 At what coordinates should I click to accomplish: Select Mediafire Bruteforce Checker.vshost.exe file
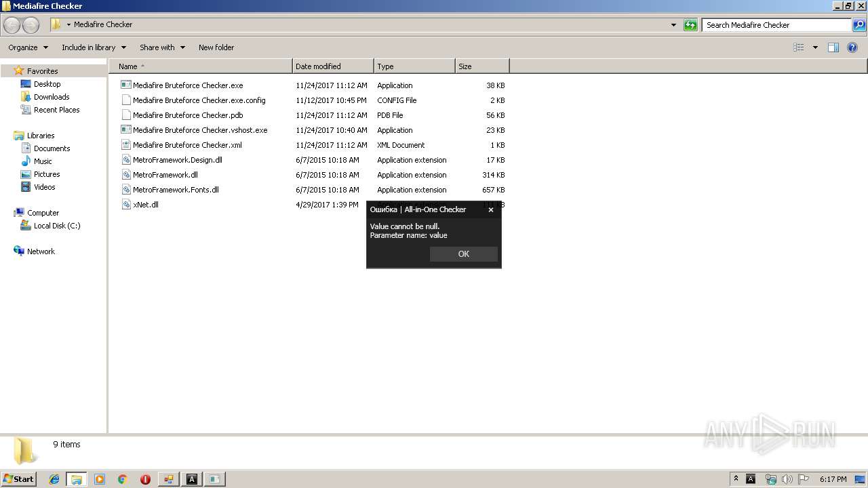(x=200, y=130)
